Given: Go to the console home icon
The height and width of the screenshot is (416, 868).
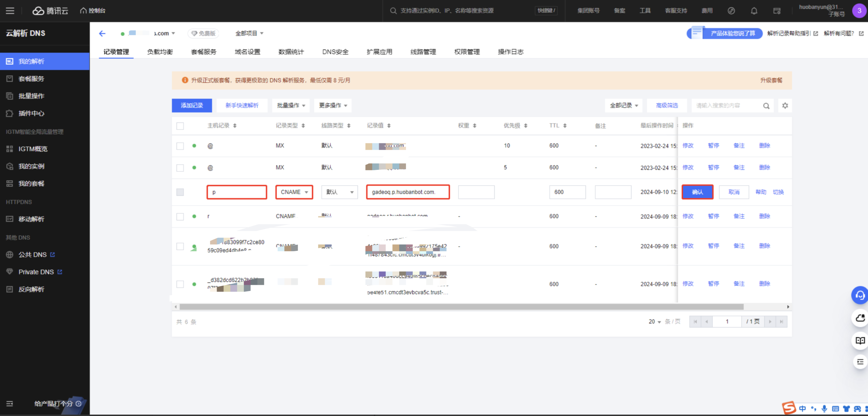Looking at the screenshot, I should 83,11.
